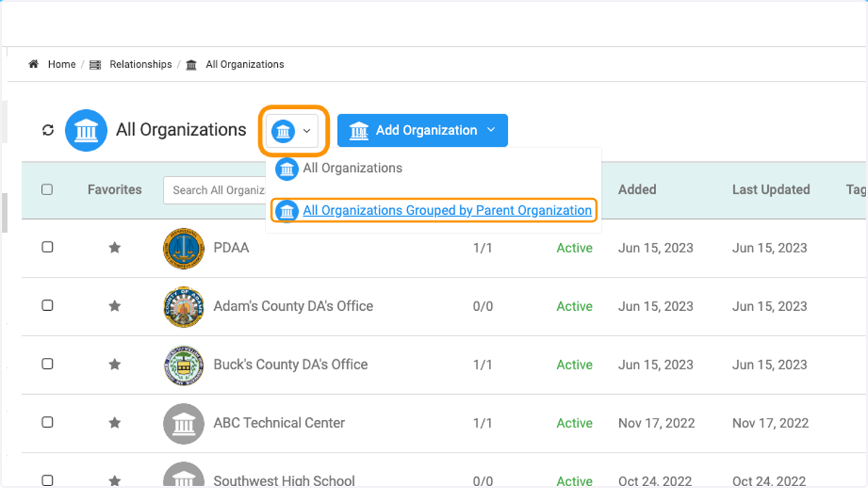This screenshot has height=488, width=868.
Task: Click icon beside Grouped by Parent option
Action: 287,210
